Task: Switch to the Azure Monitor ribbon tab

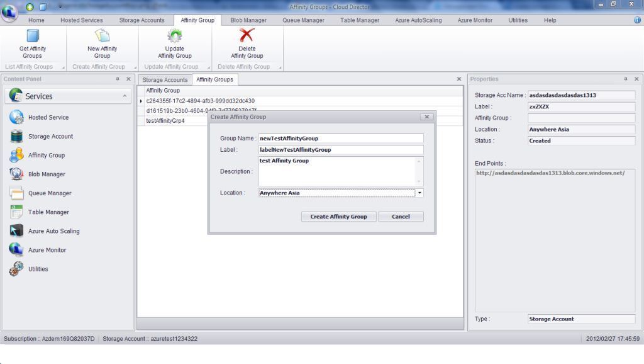Action: [x=475, y=20]
